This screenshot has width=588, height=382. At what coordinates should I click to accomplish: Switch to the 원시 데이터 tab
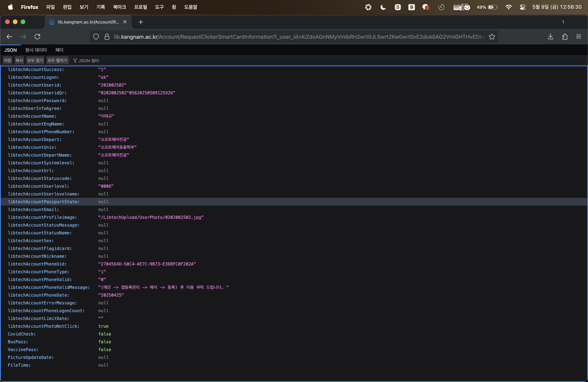[36, 50]
